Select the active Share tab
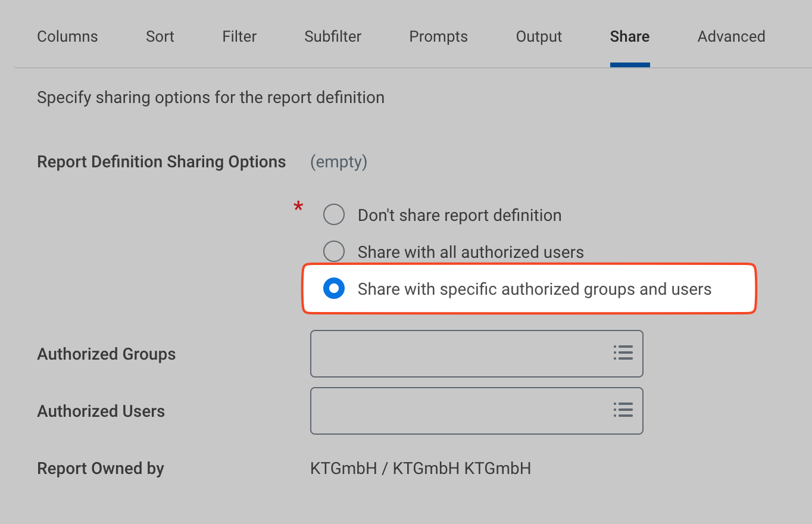 pyautogui.click(x=629, y=37)
